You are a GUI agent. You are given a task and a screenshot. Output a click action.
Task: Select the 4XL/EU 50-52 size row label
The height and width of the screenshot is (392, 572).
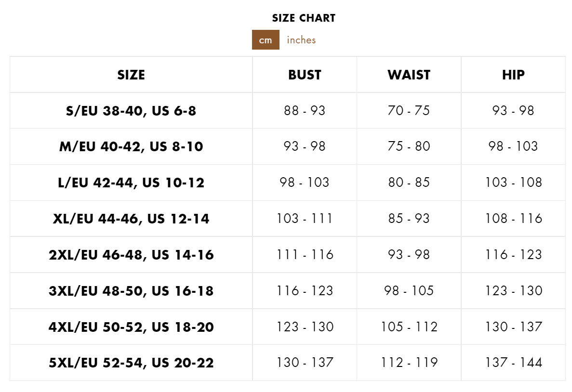pyautogui.click(x=131, y=327)
